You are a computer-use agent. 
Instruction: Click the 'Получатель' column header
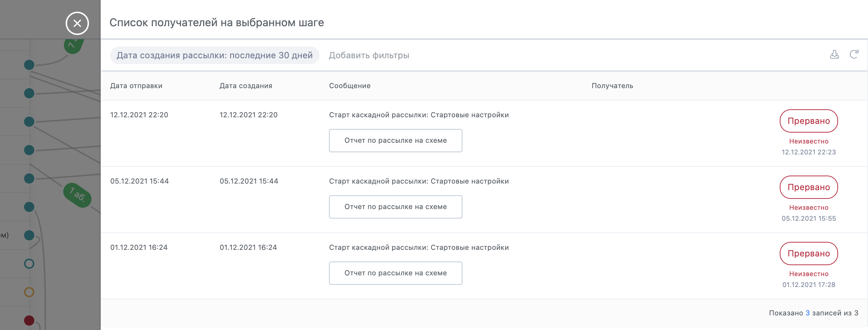[612, 86]
